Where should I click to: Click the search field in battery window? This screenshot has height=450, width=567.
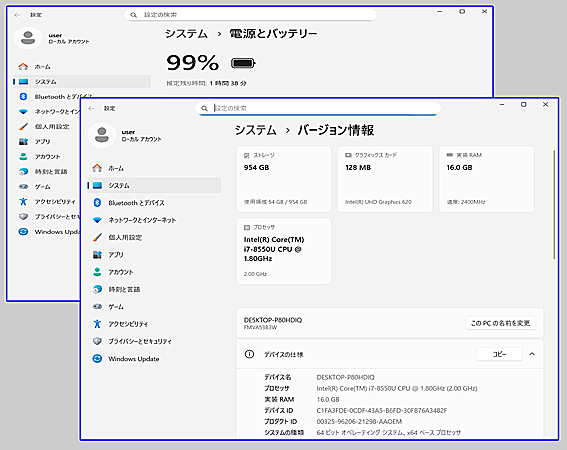pyautogui.click(x=250, y=15)
